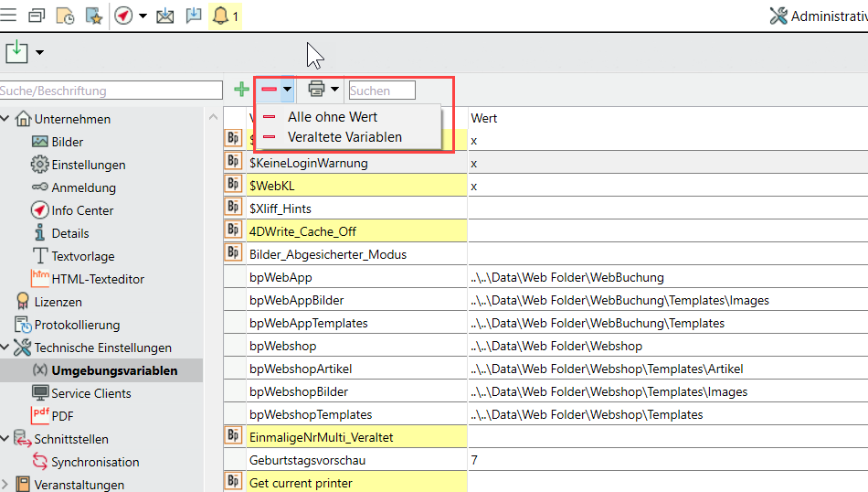This screenshot has height=492, width=868.
Task: Open the hamburger main menu
Action: tap(9, 16)
